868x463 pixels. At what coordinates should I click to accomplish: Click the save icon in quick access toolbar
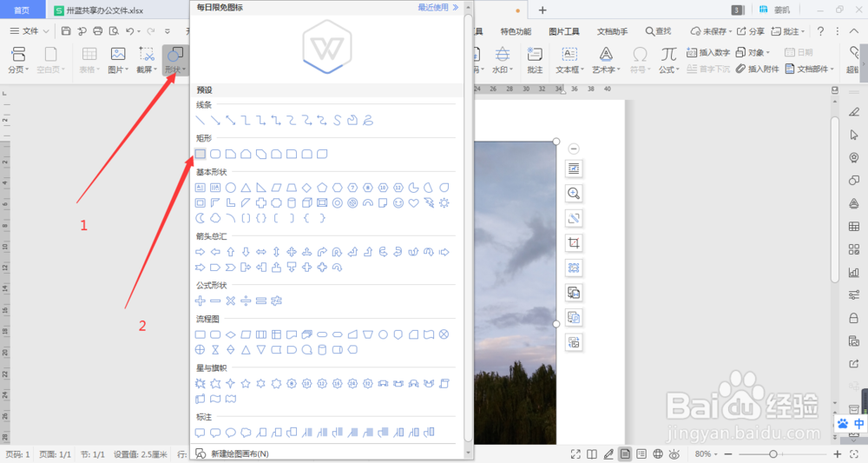(66, 31)
